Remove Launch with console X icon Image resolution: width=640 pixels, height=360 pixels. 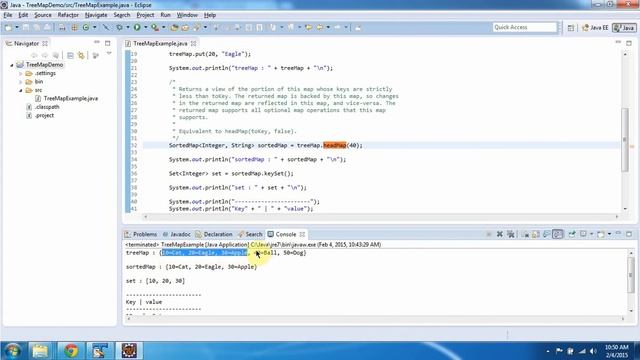coord(500,234)
